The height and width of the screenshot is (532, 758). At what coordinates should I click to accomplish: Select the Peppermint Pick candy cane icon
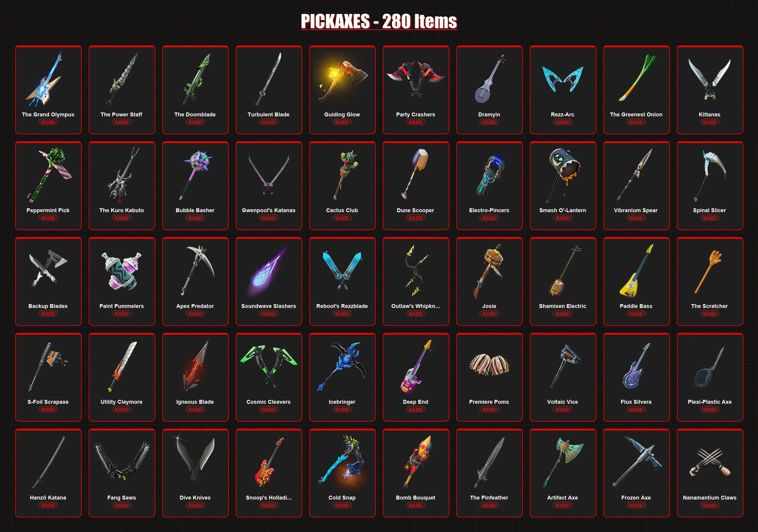point(49,175)
